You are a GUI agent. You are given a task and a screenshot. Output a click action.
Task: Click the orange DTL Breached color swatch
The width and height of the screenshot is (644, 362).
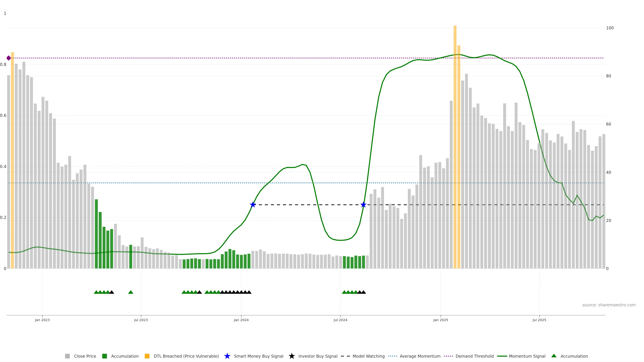(x=147, y=356)
